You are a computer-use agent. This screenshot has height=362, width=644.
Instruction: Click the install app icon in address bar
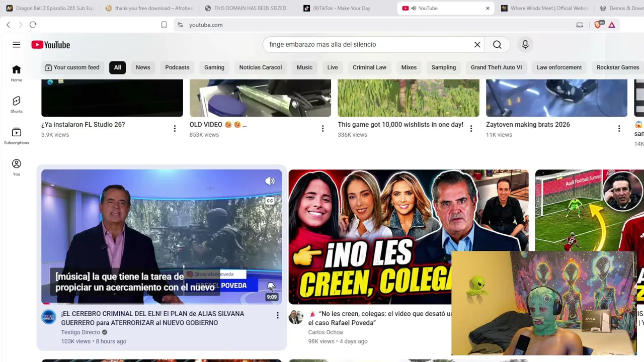tap(580, 25)
